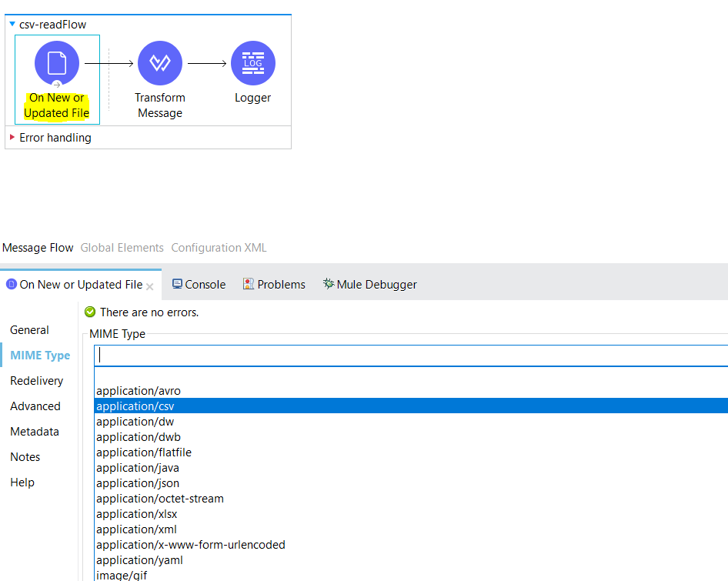This screenshot has width=728, height=581.
Task: Switch to Global Elements view
Action: 122,248
